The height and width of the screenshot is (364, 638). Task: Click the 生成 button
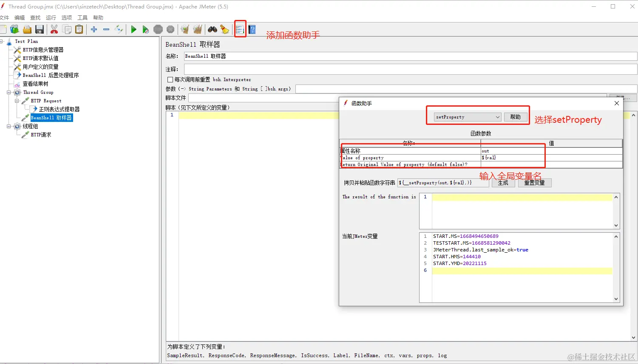click(503, 183)
